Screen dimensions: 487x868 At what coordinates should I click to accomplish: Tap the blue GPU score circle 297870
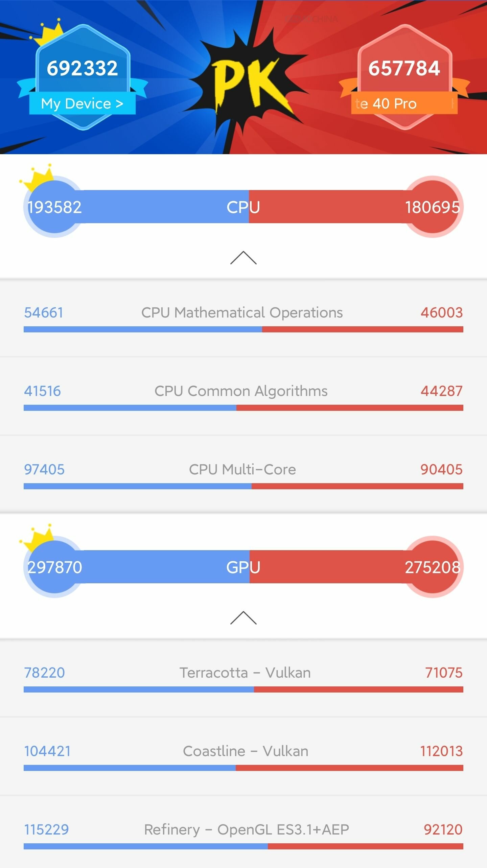(54, 567)
